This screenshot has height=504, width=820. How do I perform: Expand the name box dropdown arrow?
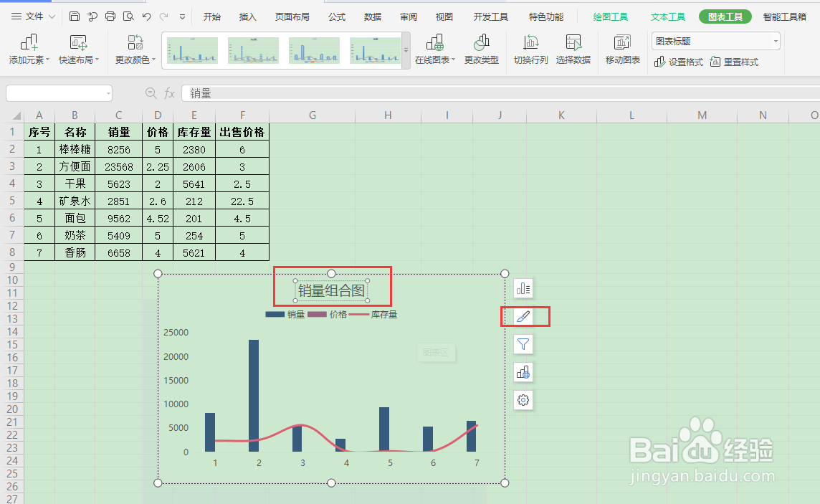point(108,94)
